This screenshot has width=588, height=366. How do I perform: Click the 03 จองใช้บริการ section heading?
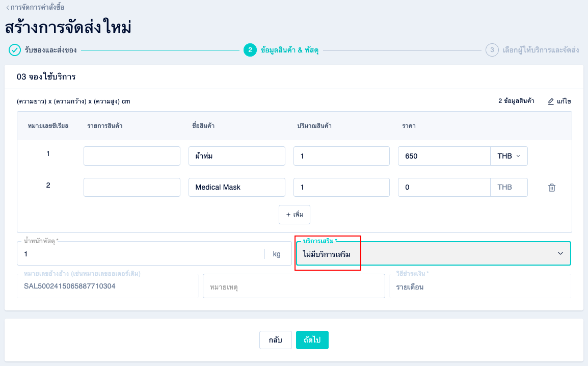46,77
